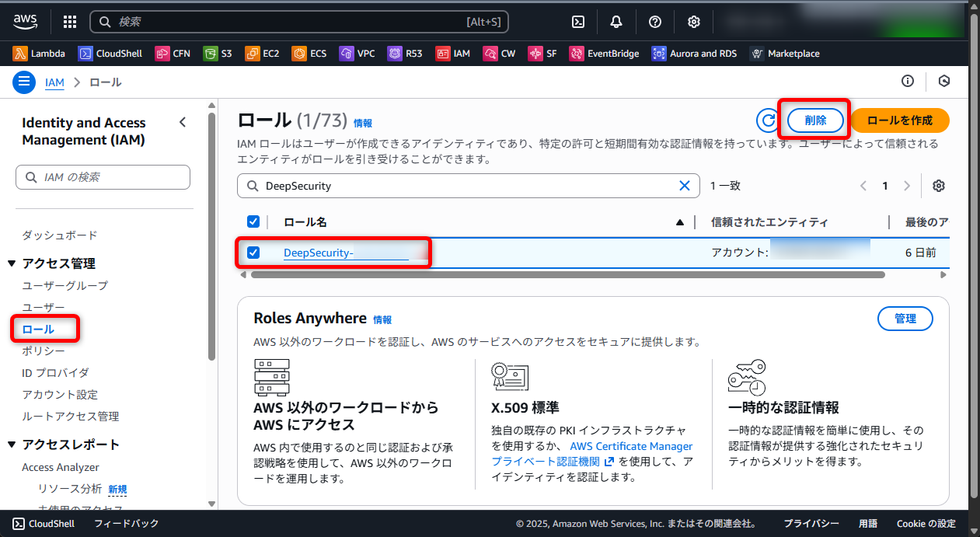Uncheck the select-all roles checkbox

(x=253, y=222)
